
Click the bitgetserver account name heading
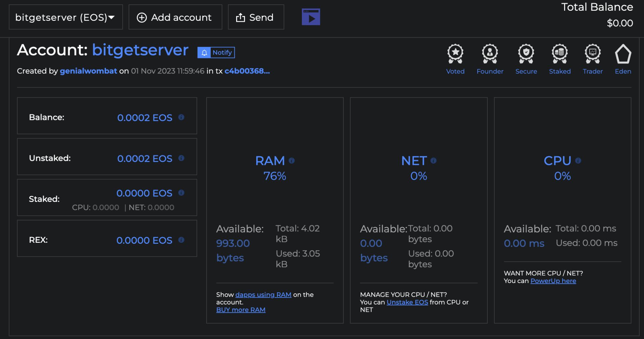point(140,50)
